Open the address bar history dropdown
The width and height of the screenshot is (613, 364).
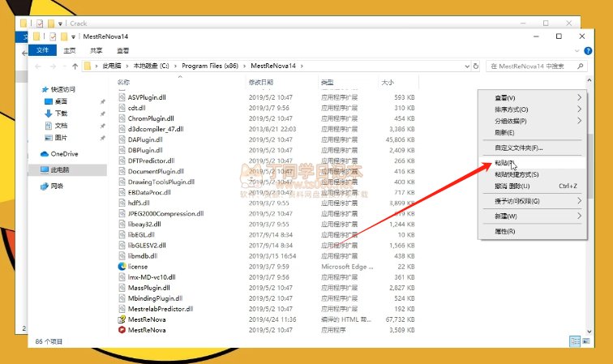point(465,66)
